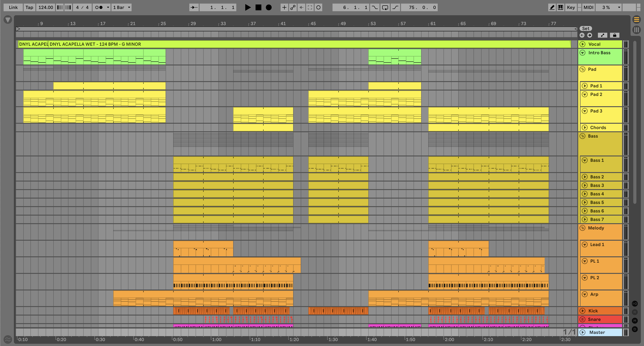The height and width of the screenshot is (346, 644).
Task: Click the 124.00 tempo field
Action: point(45,8)
